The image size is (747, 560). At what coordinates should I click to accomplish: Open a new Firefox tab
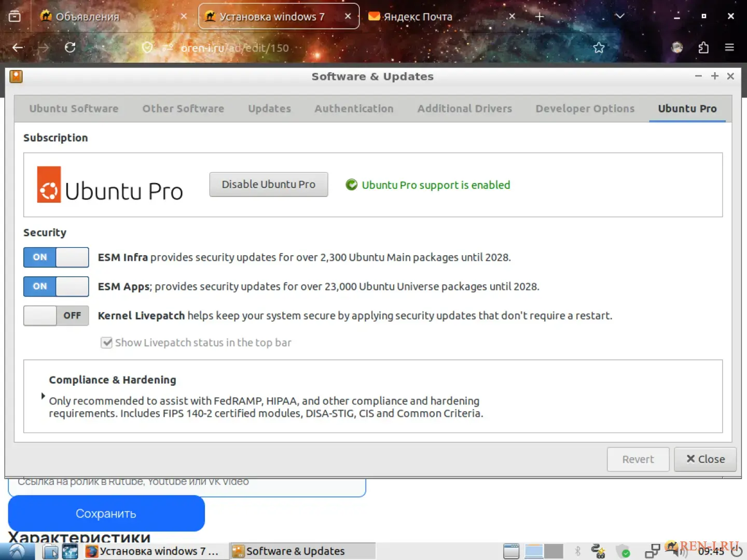[539, 17]
